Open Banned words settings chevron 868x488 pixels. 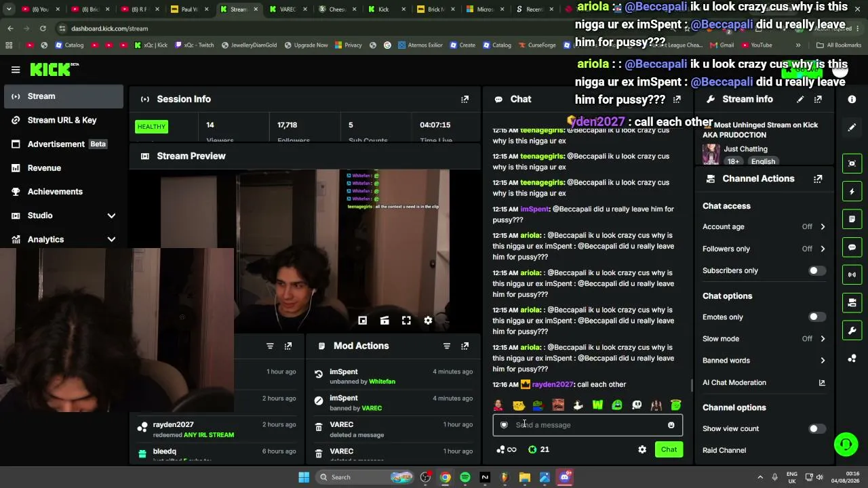point(823,361)
